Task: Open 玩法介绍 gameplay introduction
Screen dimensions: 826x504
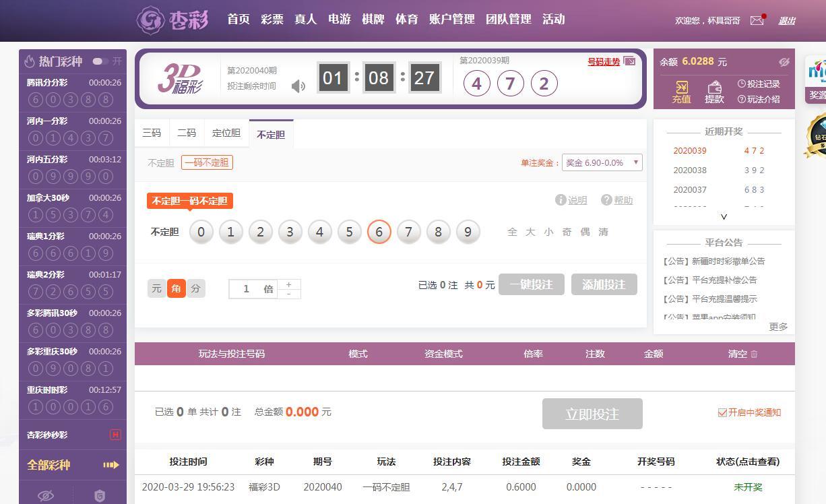Action: [759, 99]
